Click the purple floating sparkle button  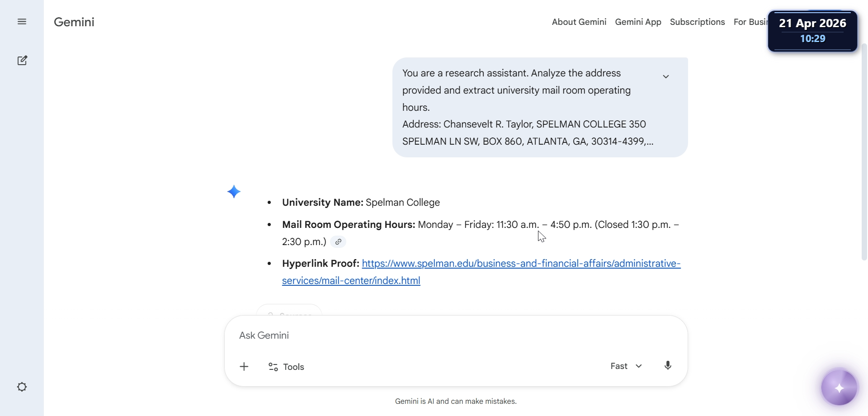click(x=839, y=388)
